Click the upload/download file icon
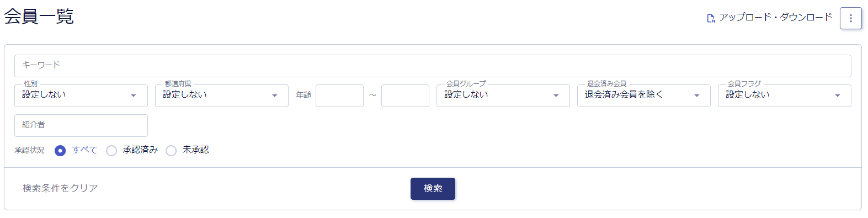Viewport: 868px width, 218px height. click(x=711, y=18)
